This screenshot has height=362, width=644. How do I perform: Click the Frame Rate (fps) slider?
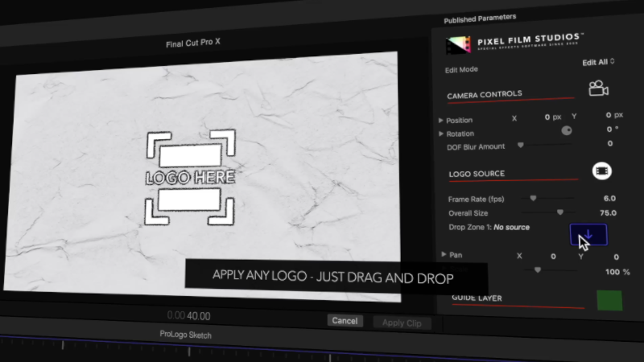[547, 198]
